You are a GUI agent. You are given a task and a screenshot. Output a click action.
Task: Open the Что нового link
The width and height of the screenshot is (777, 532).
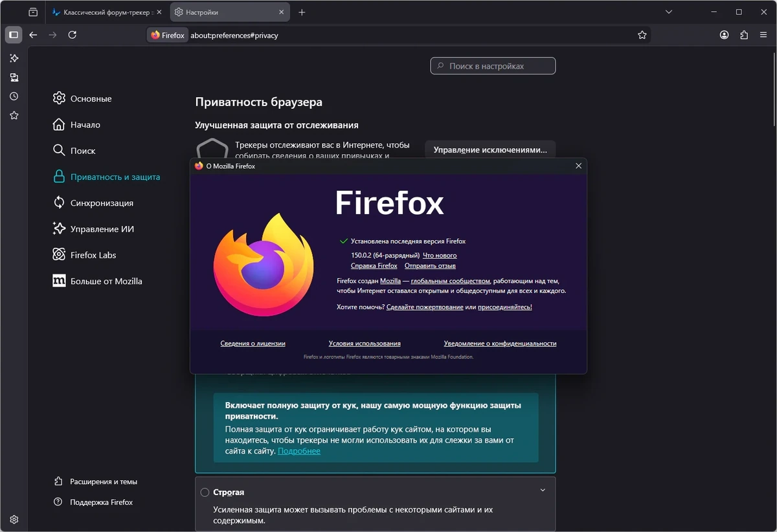click(440, 256)
